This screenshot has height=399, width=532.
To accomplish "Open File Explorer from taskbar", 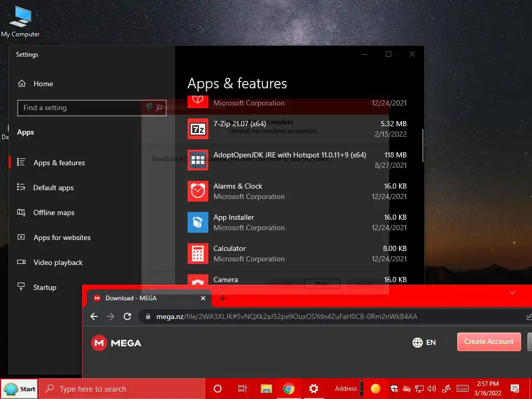I will click(267, 389).
